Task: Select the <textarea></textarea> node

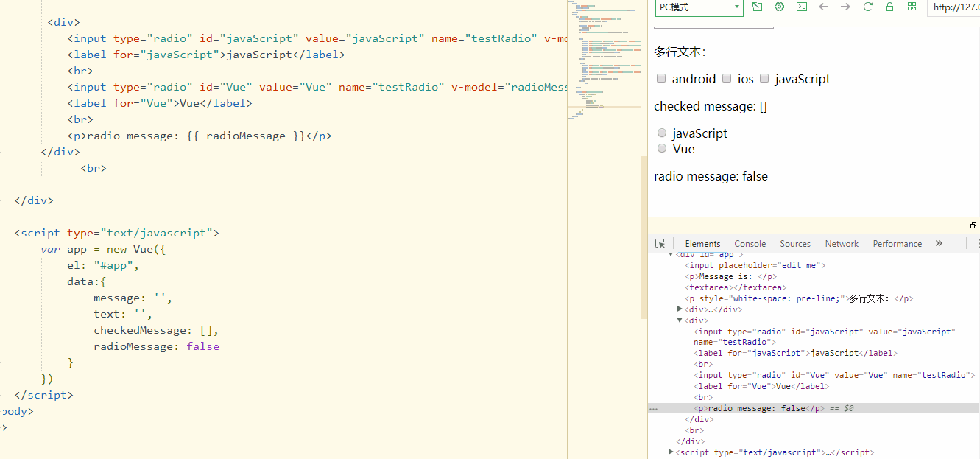Action: coord(736,287)
